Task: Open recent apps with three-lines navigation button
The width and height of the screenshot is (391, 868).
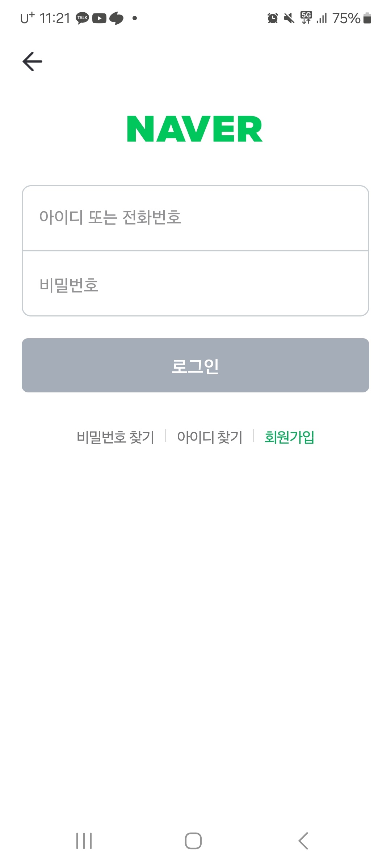Action: [84, 841]
